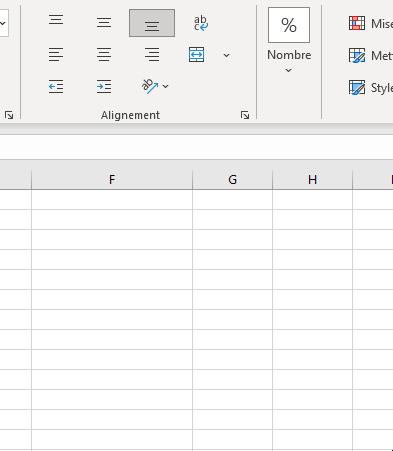
Task: Open Cell Styles (Styles) gallery
Action: point(370,88)
